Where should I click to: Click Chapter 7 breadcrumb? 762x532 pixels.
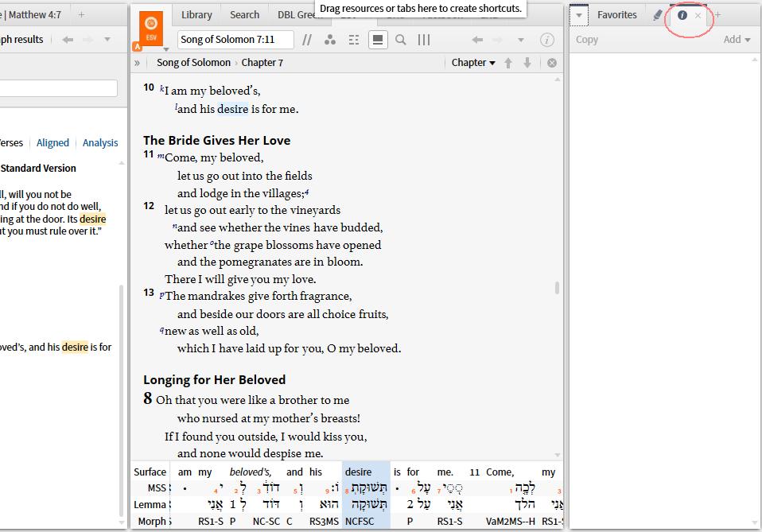[262, 63]
